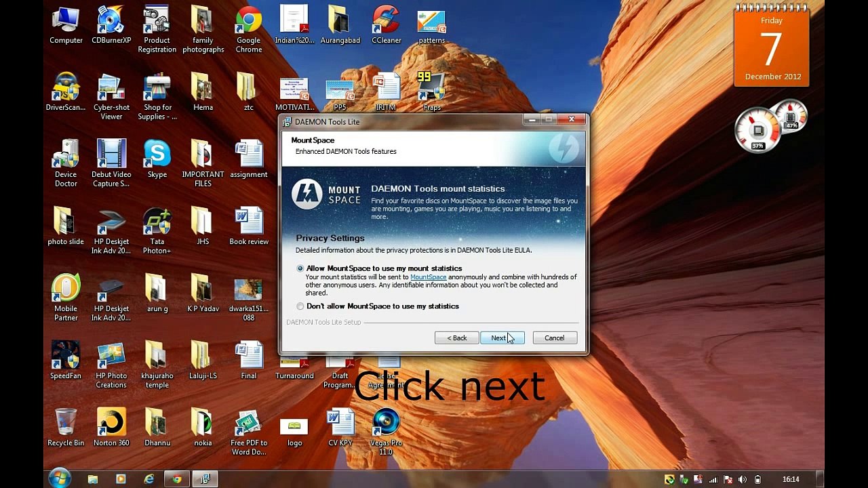Cancel the DAEMON Tools Lite setup
Screen dimensions: 868x488
click(x=555, y=338)
